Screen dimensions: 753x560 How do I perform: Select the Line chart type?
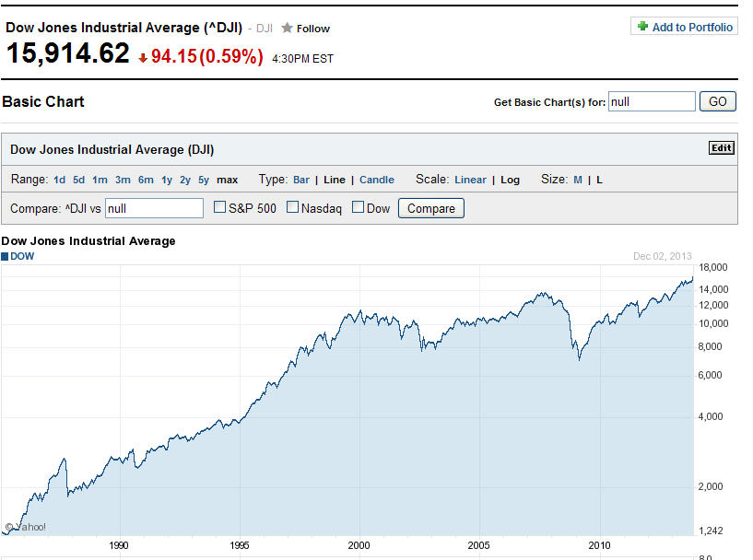click(x=335, y=180)
